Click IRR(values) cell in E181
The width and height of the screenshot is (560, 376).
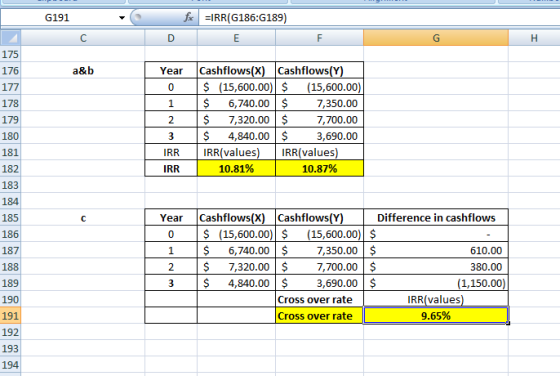236,152
